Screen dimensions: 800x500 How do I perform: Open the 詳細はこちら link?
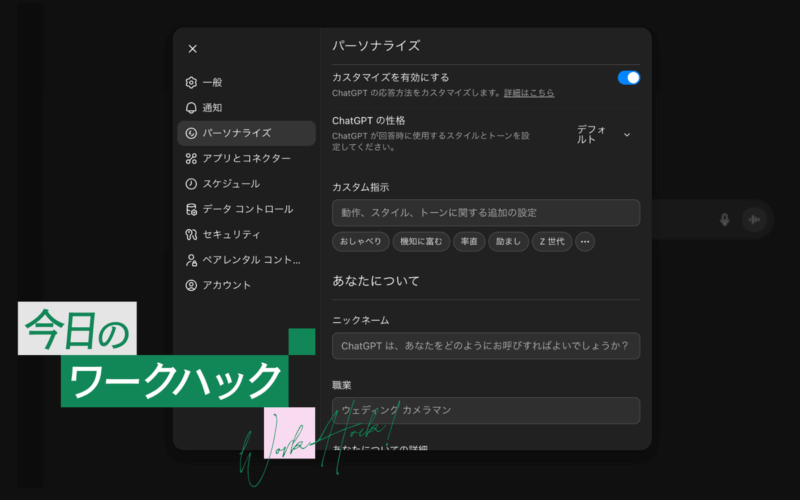tap(530, 93)
